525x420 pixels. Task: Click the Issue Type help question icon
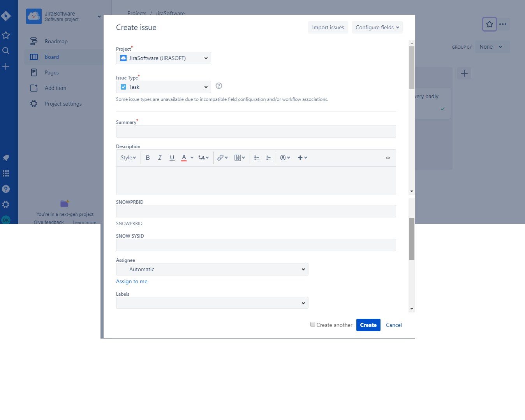click(x=219, y=86)
